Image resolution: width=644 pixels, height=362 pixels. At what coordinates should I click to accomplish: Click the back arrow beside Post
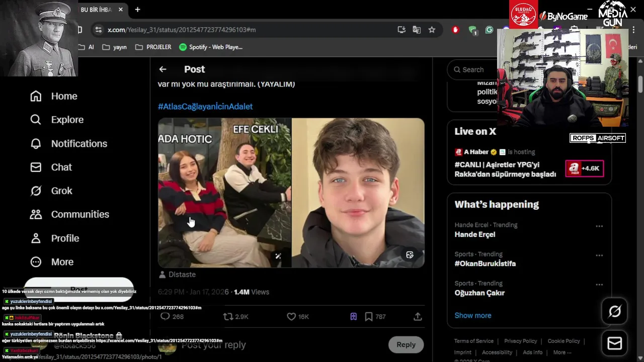[163, 69]
